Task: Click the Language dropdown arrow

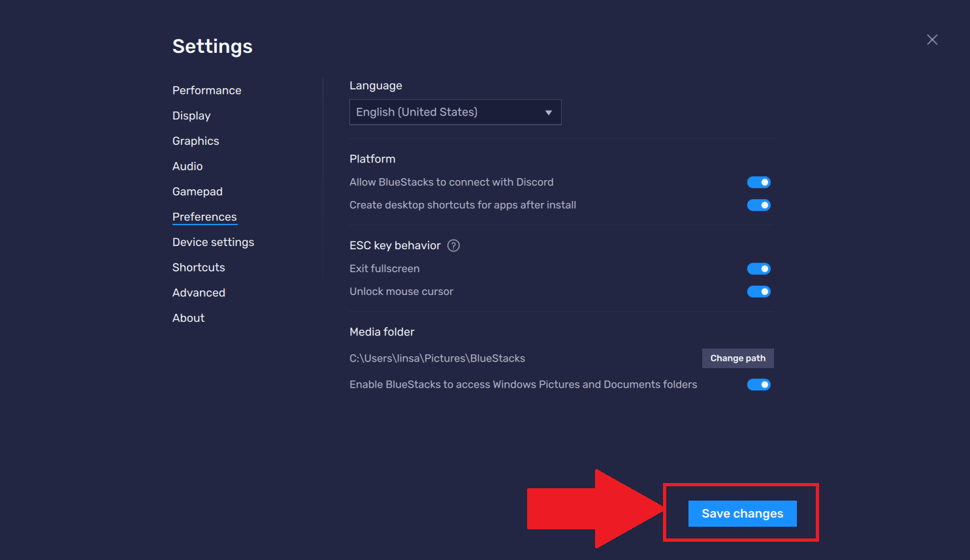Action: click(x=548, y=112)
